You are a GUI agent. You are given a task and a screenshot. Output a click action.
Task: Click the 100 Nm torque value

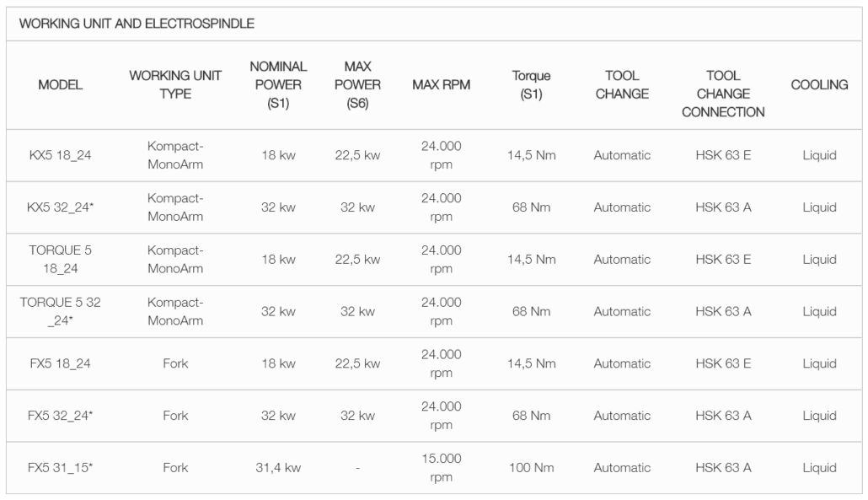pos(532,468)
